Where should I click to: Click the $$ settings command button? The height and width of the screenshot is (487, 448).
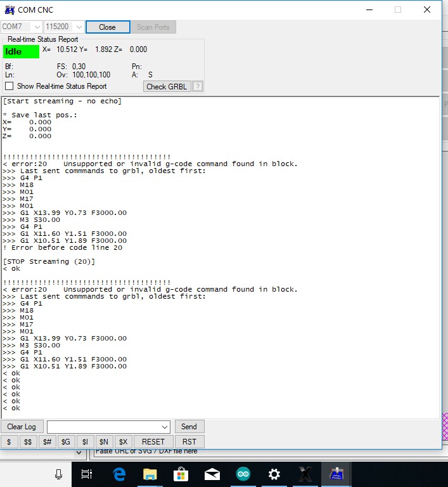[x=28, y=441]
